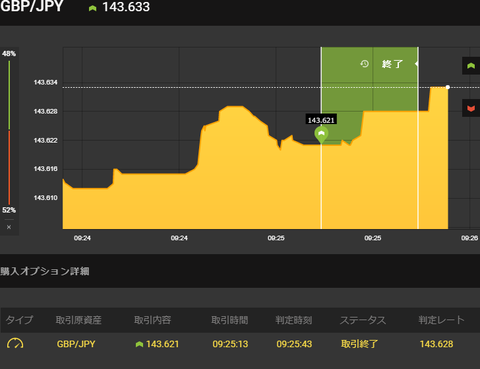Viewport: 480px width, 369px height.
Task: Click the current rate 143.633 at top
Action: (x=126, y=7)
